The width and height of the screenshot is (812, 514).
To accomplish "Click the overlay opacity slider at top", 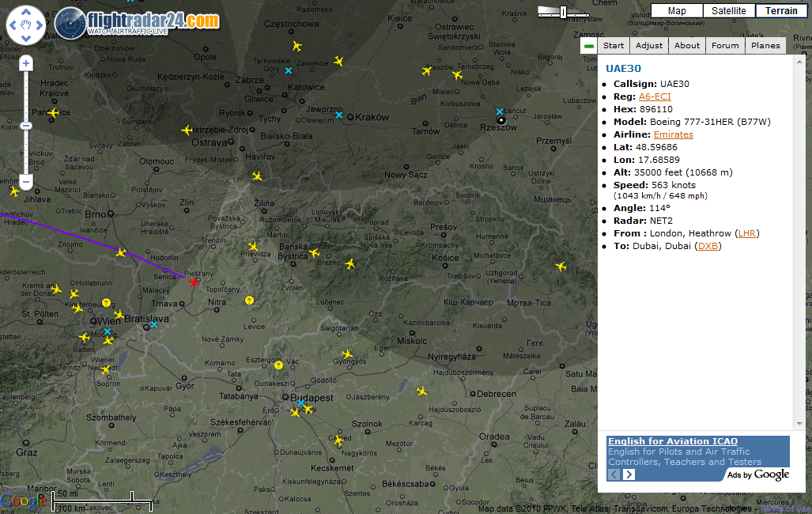I will pyautogui.click(x=564, y=12).
